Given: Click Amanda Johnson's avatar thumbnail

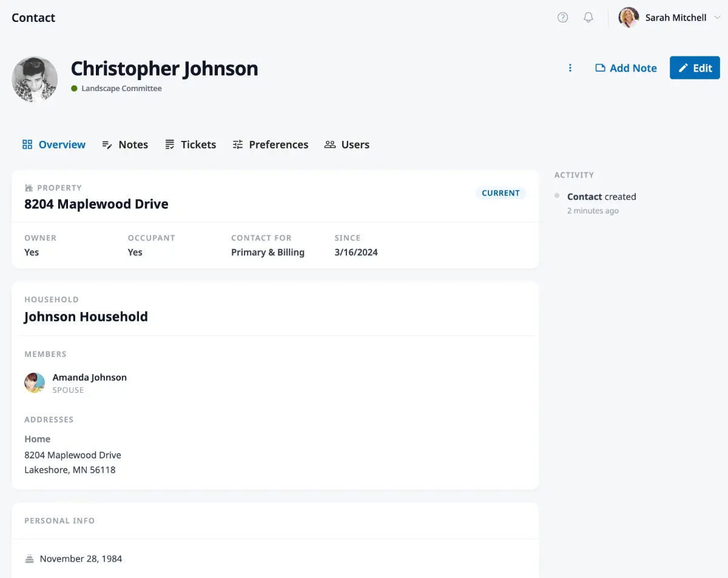Looking at the screenshot, I should tap(35, 382).
